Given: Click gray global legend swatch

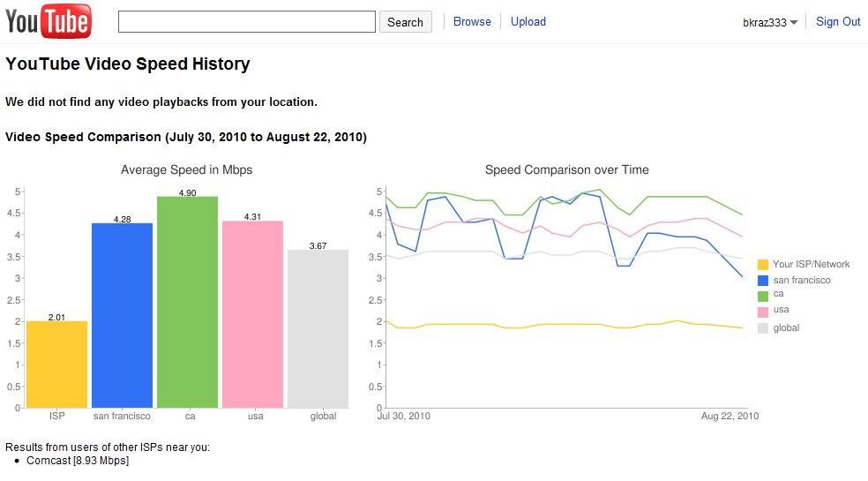Looking at the screenshot, I should click(763, 328).
